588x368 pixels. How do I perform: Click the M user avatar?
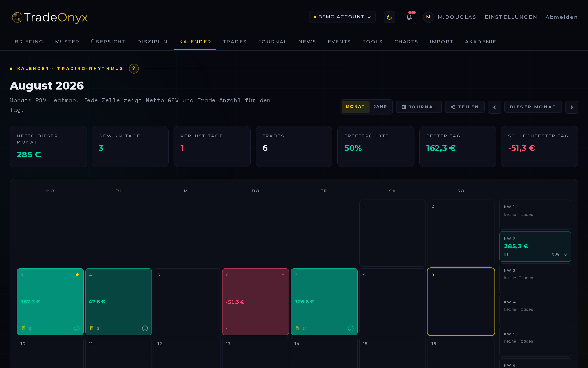click(428, 17)
